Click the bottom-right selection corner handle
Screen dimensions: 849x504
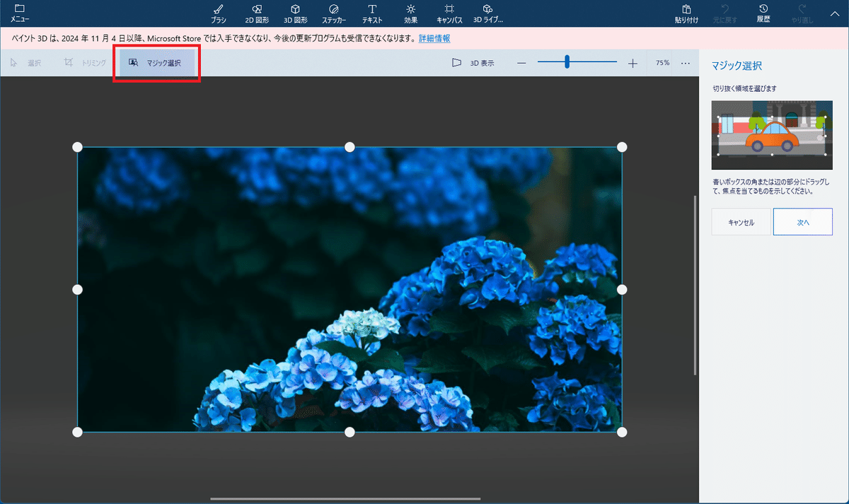pos(622,432)
